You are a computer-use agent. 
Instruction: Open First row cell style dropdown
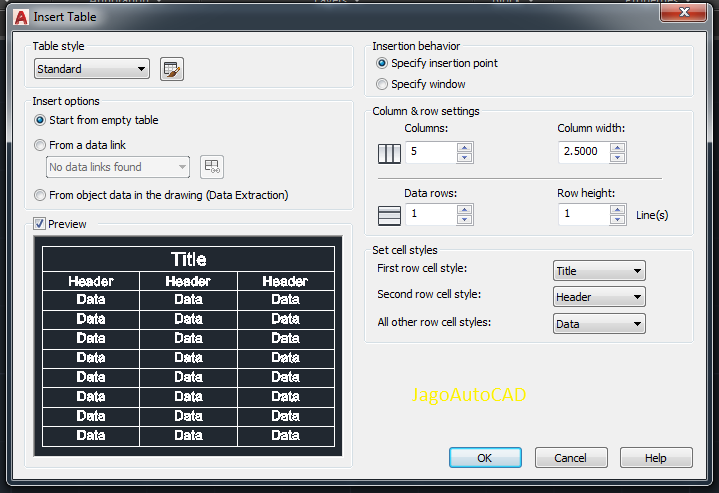point(599,271)
